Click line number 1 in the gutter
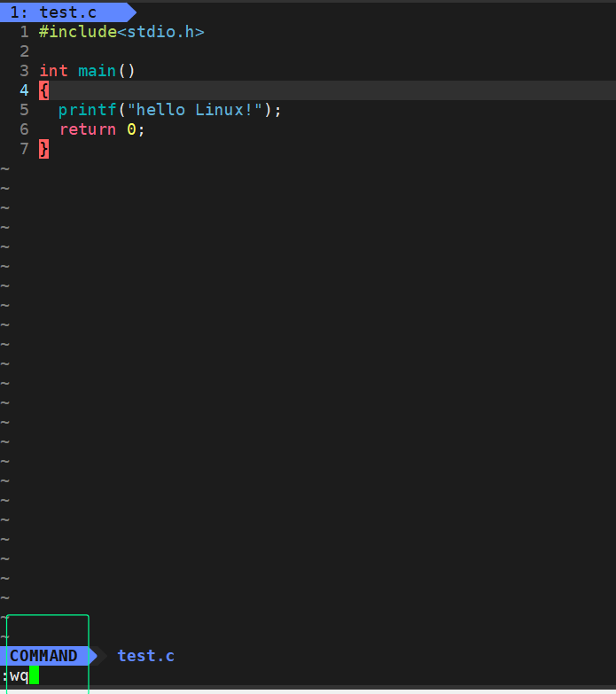The image size is (616, 694). pos(24,32)
